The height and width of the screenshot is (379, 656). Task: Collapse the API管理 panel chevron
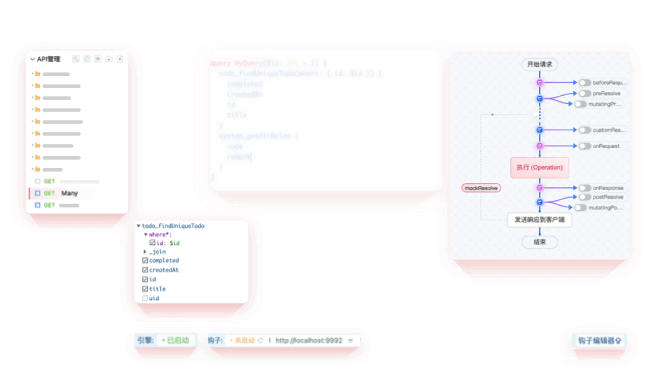(32, 59)
